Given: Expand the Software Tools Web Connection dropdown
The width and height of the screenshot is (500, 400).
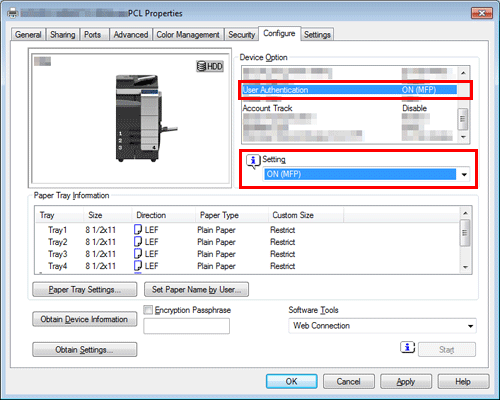Looking at the screenshot, I should point(382,326).
